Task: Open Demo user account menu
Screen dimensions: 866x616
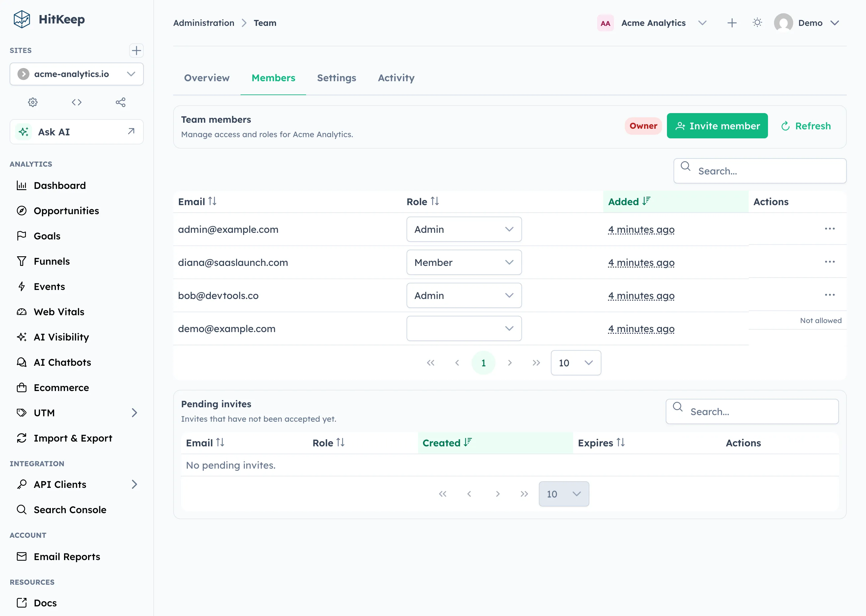Action: tap(806, 23)
